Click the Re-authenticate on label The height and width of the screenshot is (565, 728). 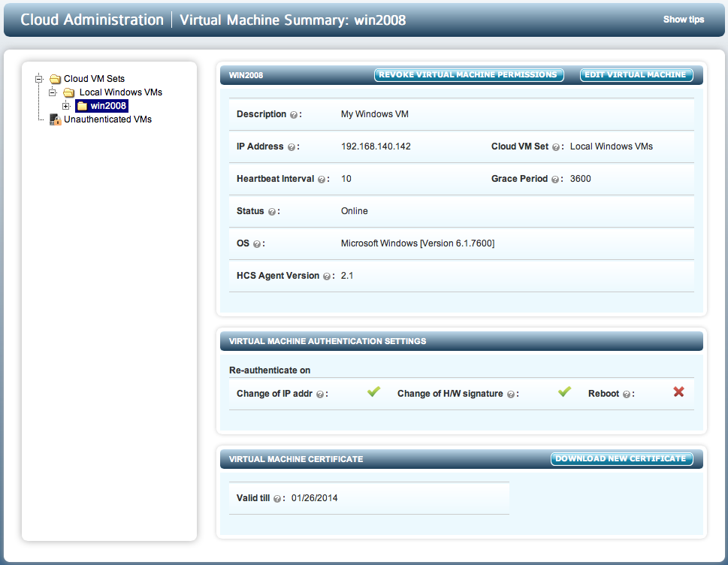pos(270,370)
